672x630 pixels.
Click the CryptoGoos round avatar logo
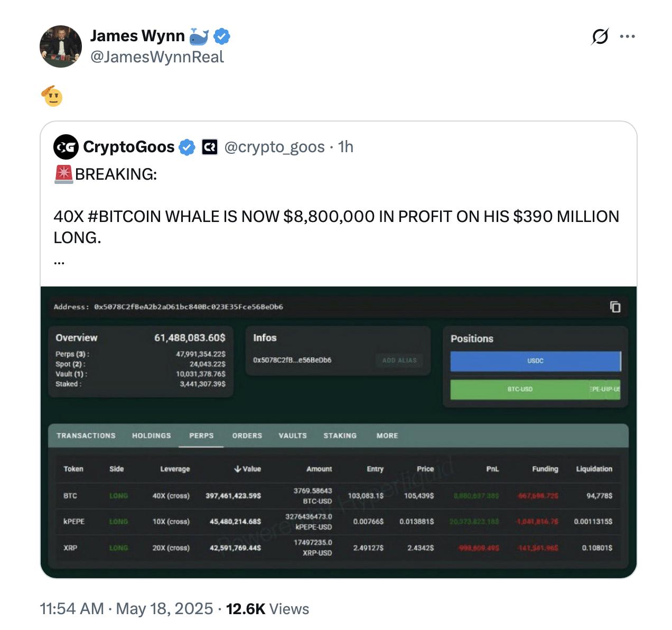(x=66, y=147)
